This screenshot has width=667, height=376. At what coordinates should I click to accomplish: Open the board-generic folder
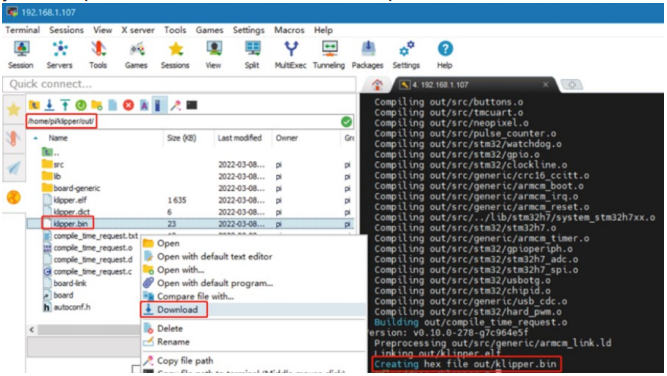pyautogui.click(x=77, y=188)
